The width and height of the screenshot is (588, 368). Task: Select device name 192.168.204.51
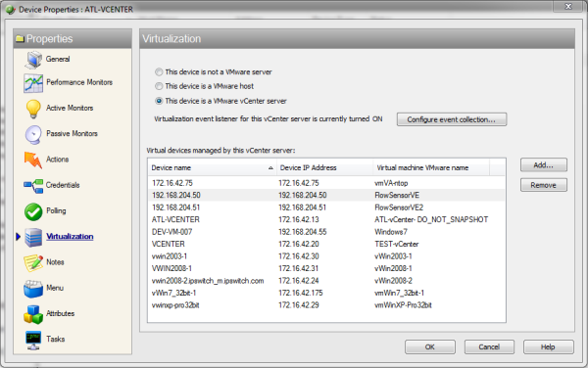pos(175,207)
